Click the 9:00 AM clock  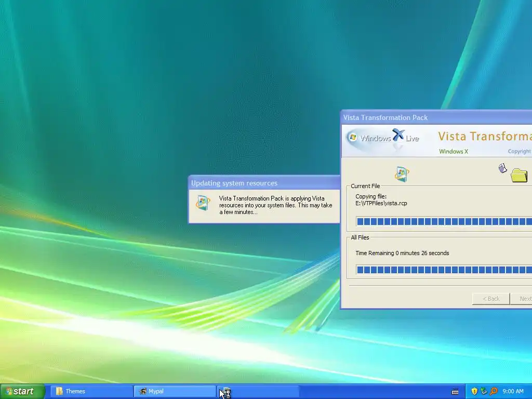pos(513,391)
